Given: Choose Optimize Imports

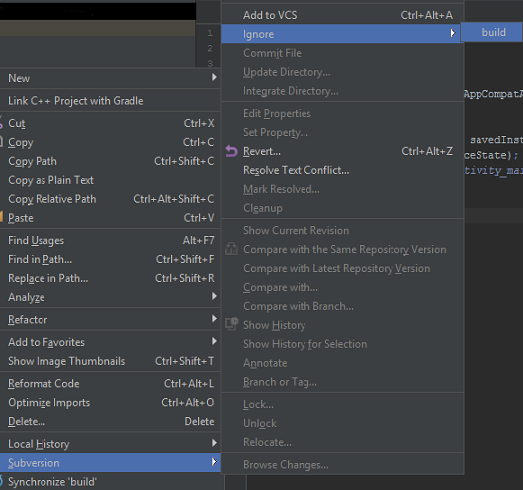Looking at the screenshot, I should pos(110,403).
